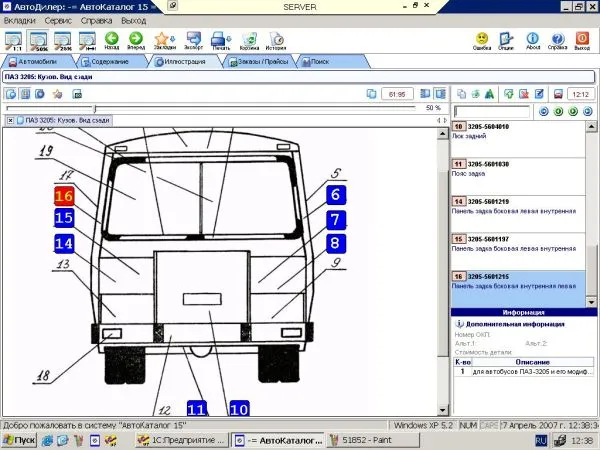Click blue hotspot label 10 on diagram
This screenshot has height=450, width=600.
pos(239,408)
